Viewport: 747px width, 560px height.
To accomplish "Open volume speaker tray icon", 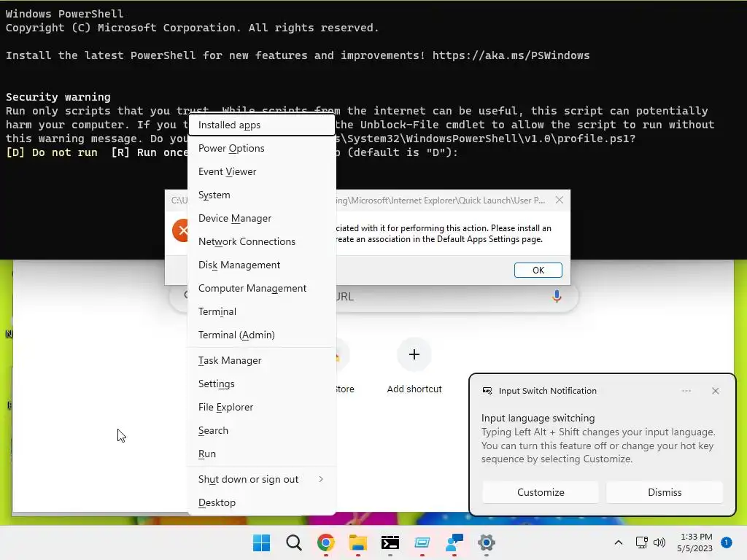I will [659, 542].
